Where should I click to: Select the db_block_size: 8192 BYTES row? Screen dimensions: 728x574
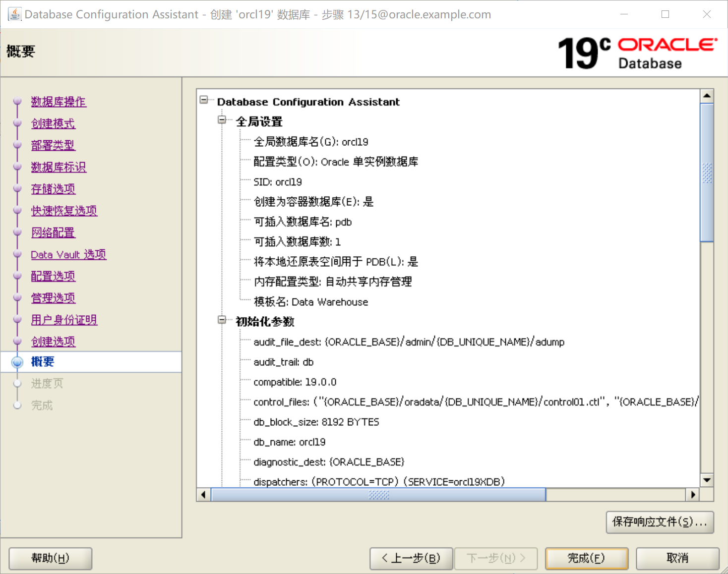(316, 422)
